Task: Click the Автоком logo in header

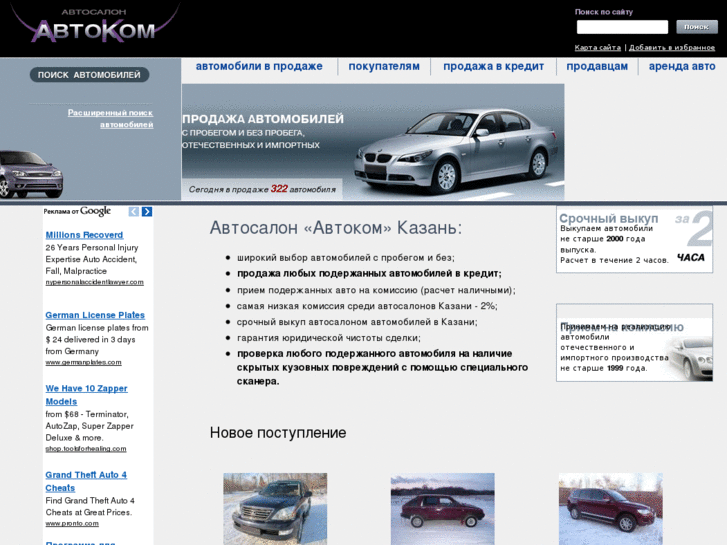Action: 95,25
